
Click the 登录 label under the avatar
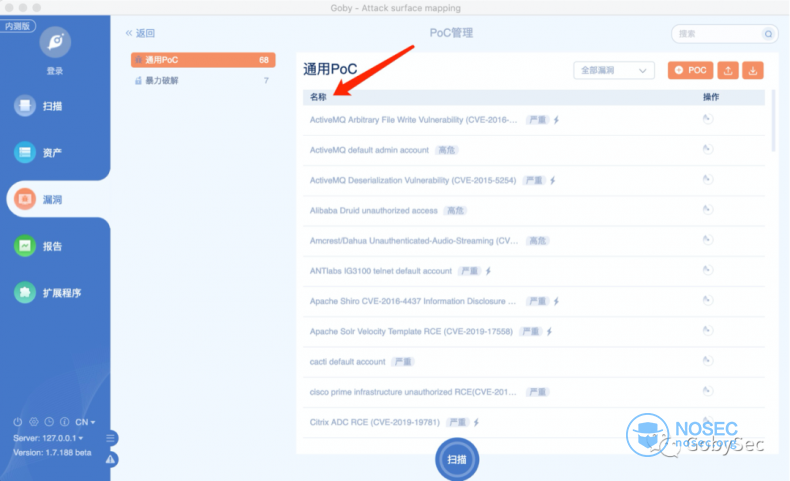point(55,71)
